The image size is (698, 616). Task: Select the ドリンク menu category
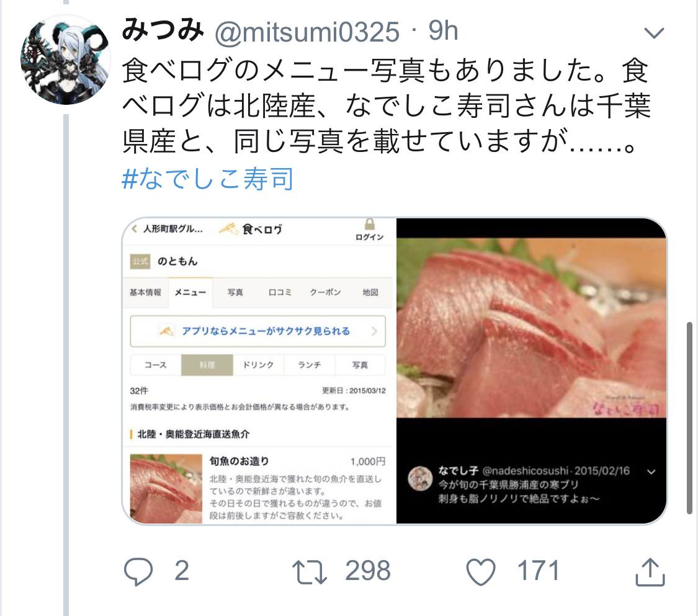[258, 365]
